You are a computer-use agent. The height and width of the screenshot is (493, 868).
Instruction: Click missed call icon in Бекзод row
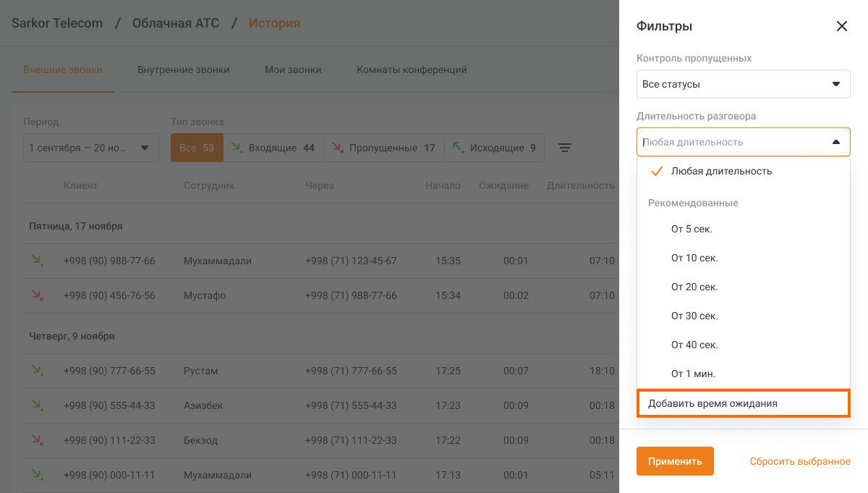pyautogui.click(x=36, y=440)
